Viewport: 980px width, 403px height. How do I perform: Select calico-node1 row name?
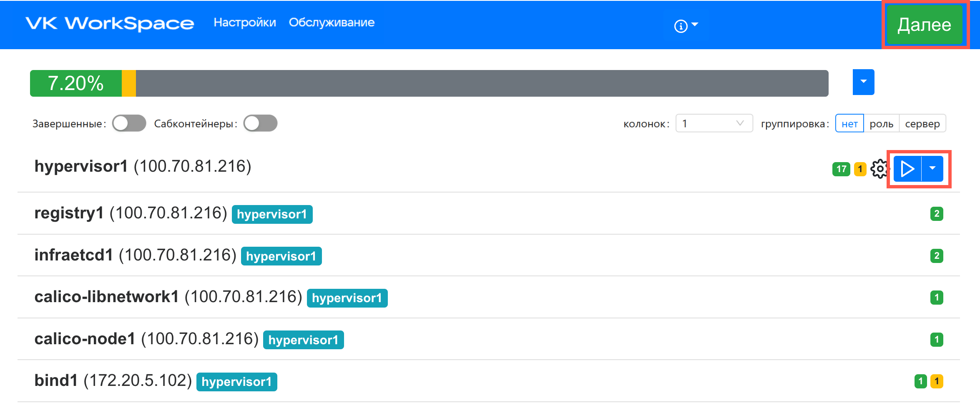click(x=85, y=339)
